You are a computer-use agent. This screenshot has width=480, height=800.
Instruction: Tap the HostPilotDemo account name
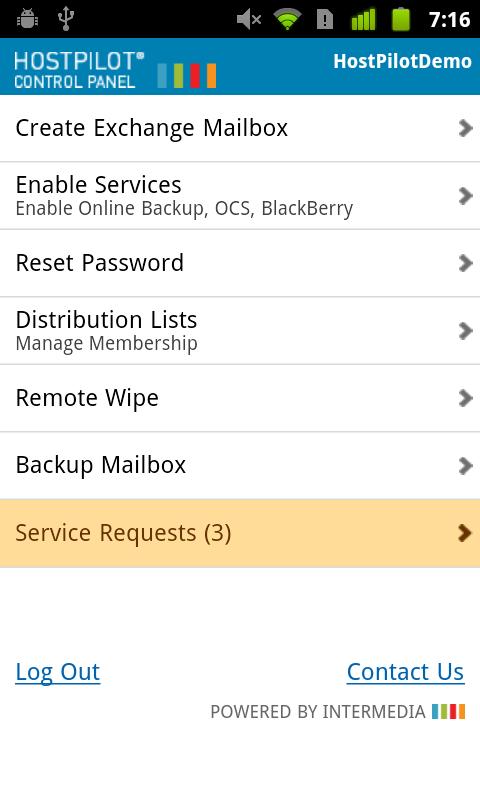(x=402, y=61)
